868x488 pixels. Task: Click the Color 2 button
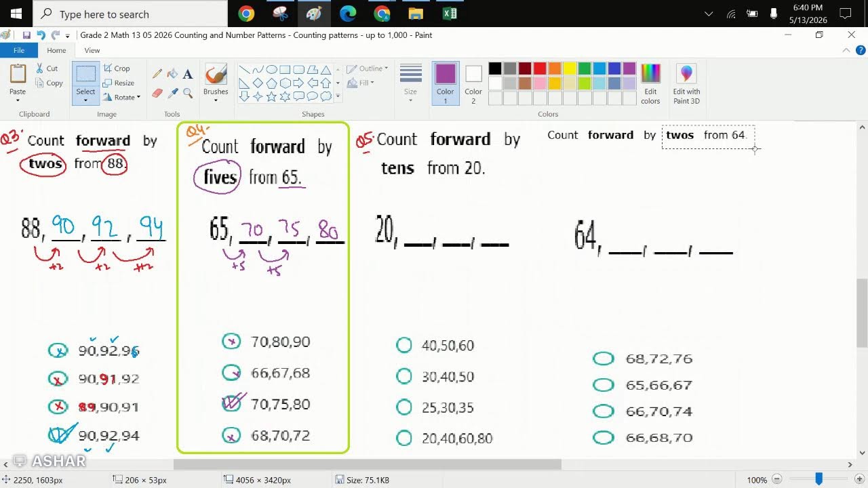point(473,83)
